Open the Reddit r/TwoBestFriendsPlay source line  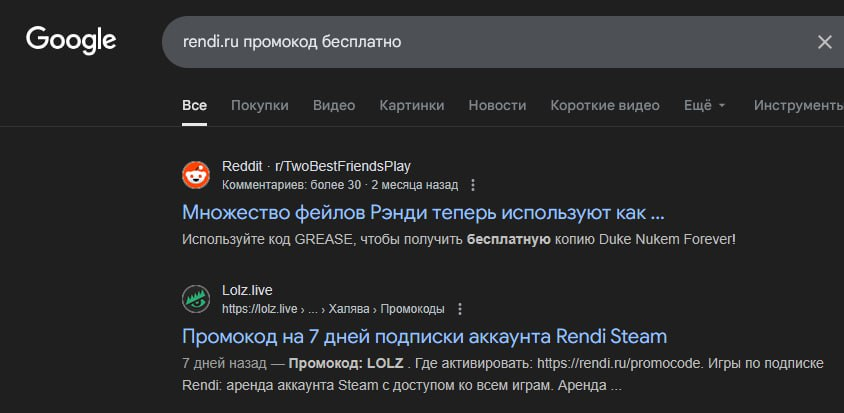[316, 166]
